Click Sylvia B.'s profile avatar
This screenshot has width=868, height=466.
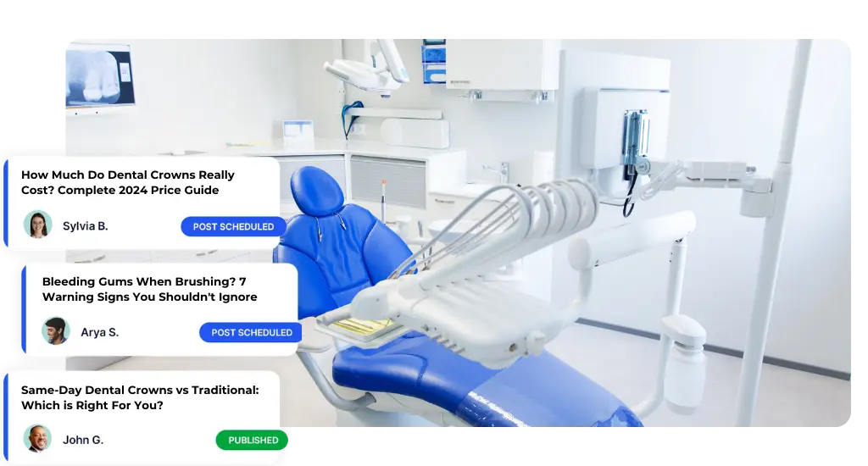pyautogui.click(x=37, y=225)
